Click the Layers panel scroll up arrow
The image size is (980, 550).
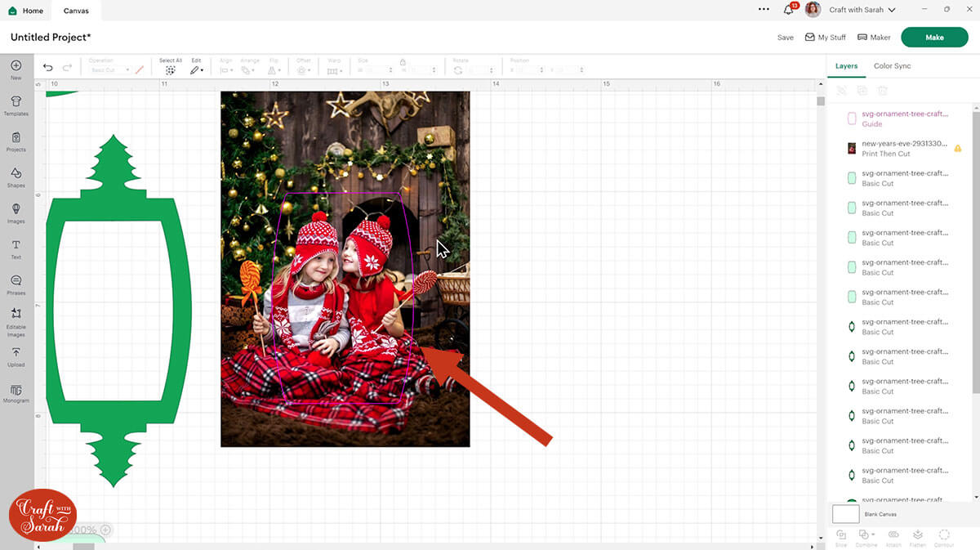coord(975,107)
